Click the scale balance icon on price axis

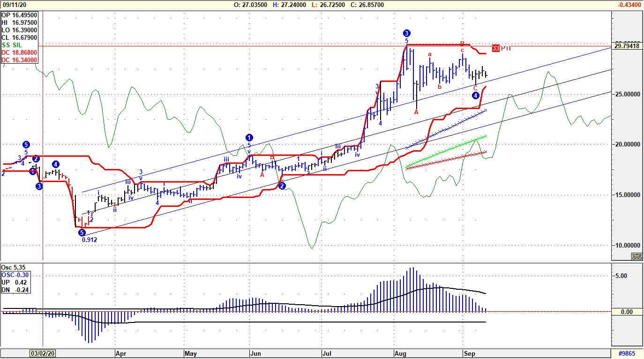[637, 256]
